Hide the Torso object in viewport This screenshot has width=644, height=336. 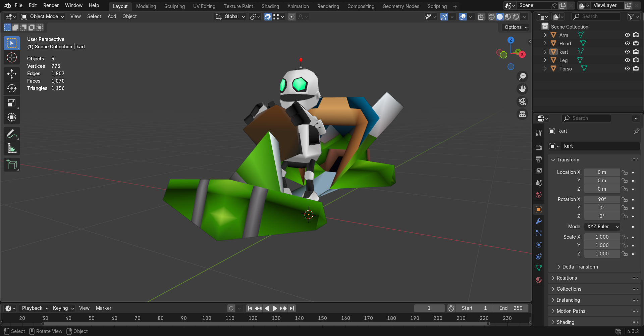627,68
